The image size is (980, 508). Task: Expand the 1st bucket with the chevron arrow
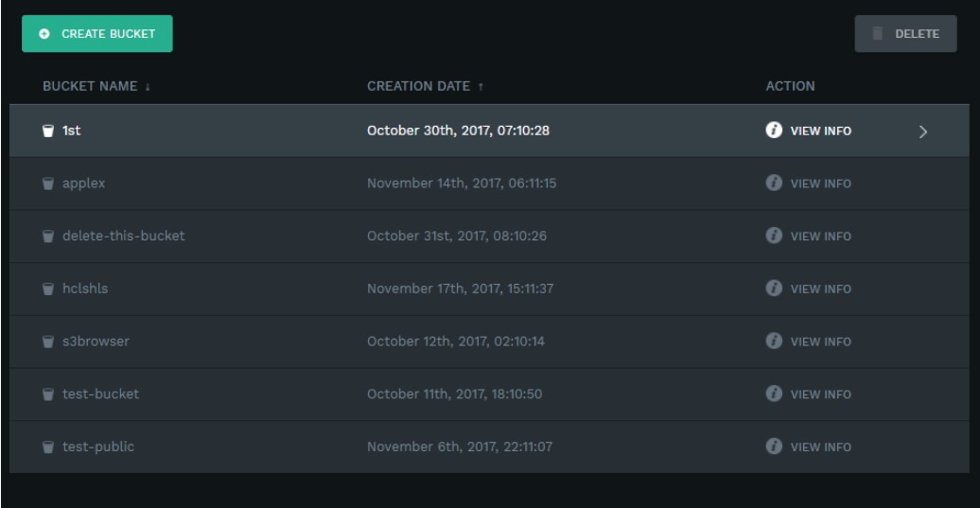[x=922, y=131]
